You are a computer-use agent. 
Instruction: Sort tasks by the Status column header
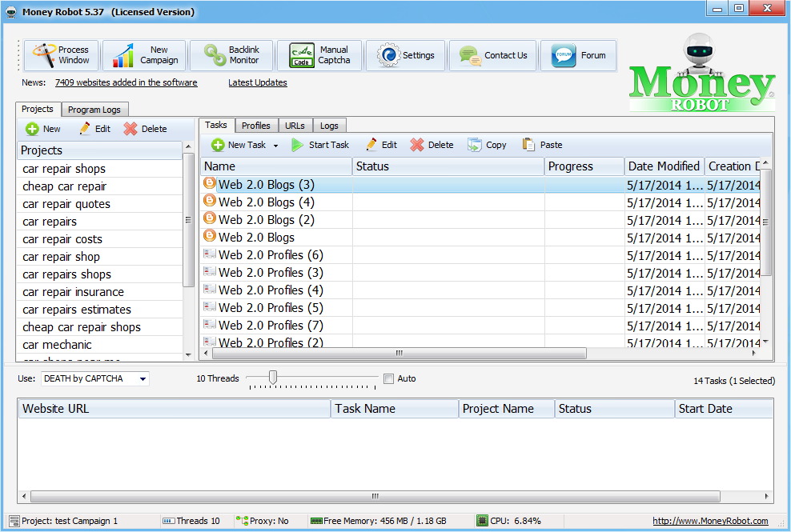click(448, 166)
